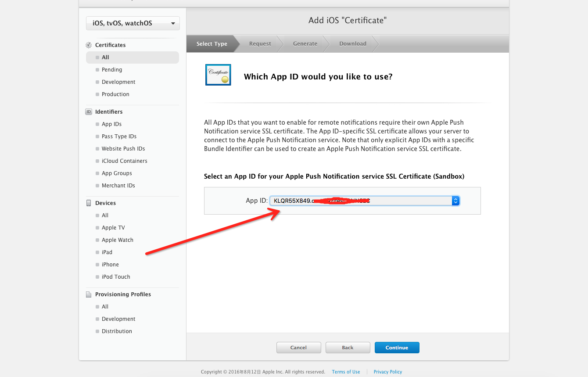
Task: Show Pending certificates
Action: (112, 70)
